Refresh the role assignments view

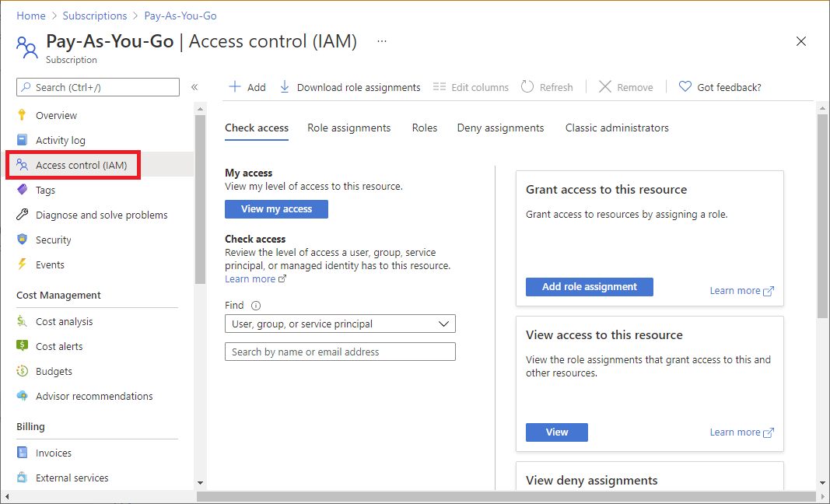click(547, 86)
